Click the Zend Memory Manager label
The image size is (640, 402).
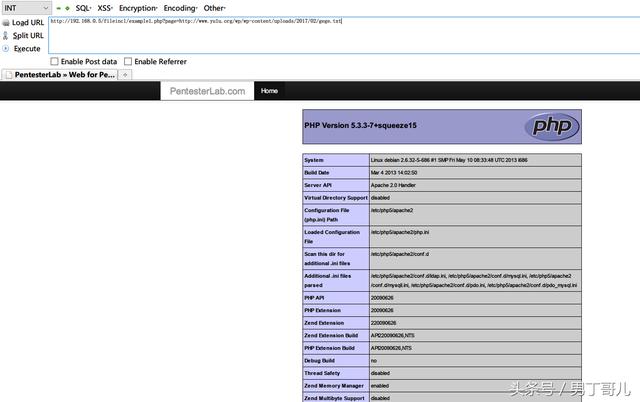[334, 386]
